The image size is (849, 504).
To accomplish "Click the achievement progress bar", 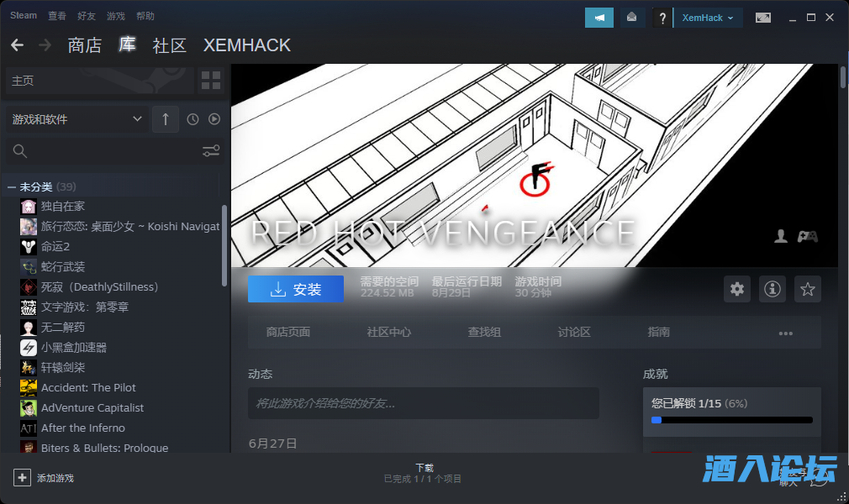I will tap(731, 419).
